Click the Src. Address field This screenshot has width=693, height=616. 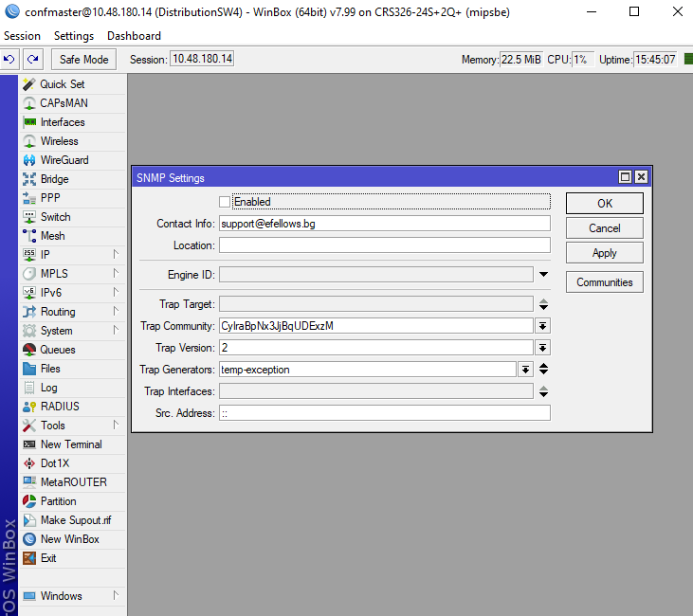click(385, 413)
